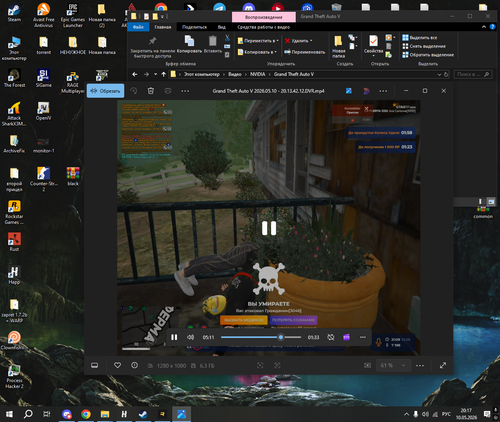
Task: Open the Файл tab in Explorer
Action: click(138, 27)
